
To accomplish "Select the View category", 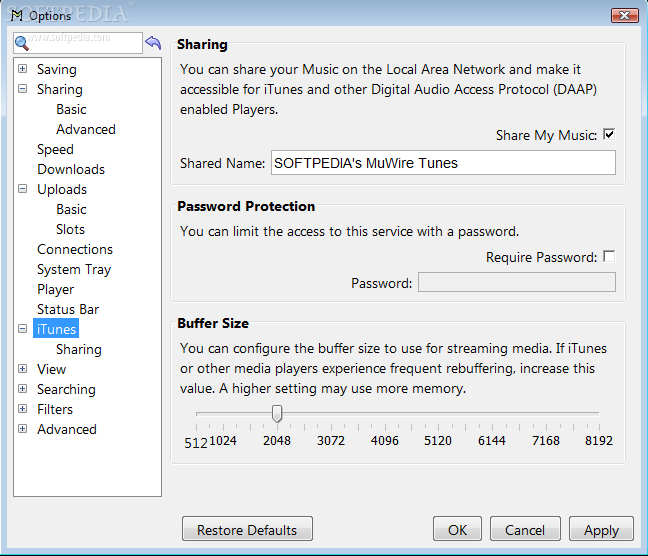I will (x=51, y=369).
